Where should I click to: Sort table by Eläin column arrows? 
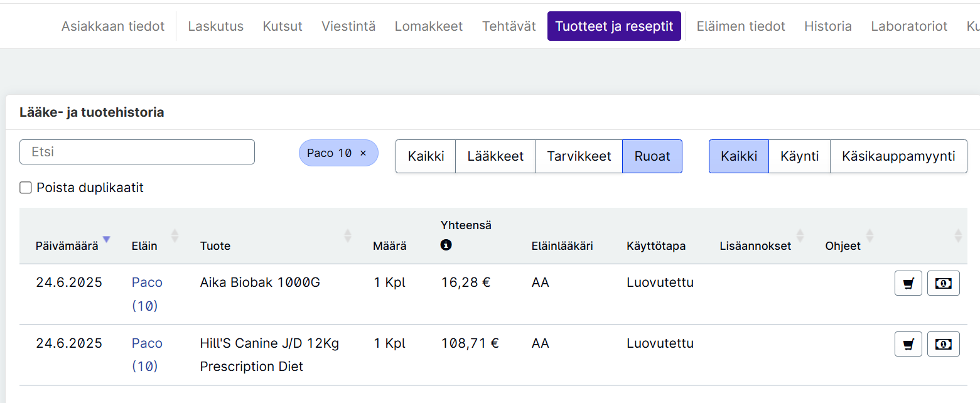coord(175,235)
